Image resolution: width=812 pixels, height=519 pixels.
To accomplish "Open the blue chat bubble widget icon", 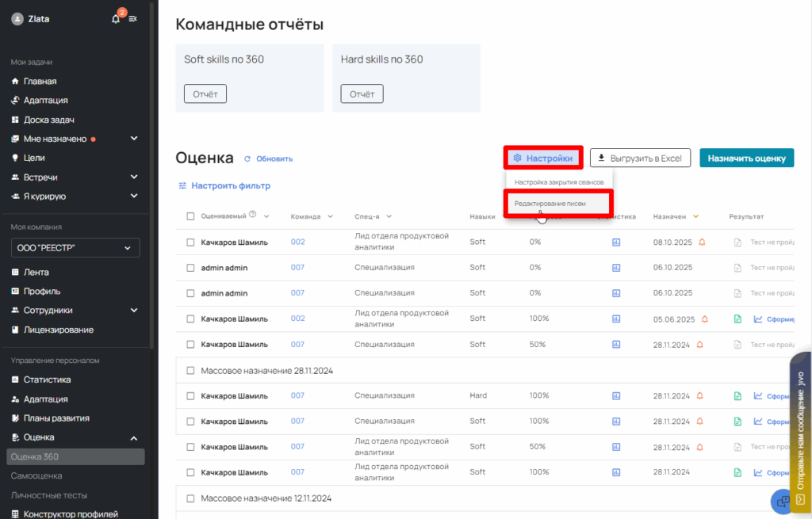I will (782, 501).
